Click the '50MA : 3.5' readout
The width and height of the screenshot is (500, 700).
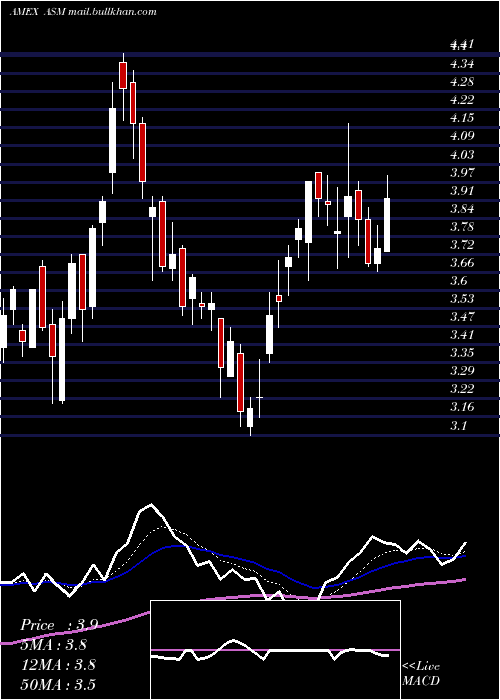[58, 684]
